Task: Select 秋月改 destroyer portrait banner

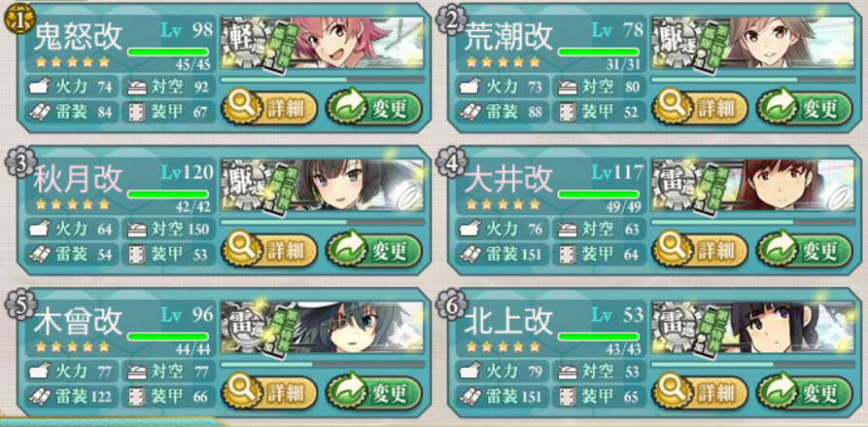Action: 322,186
